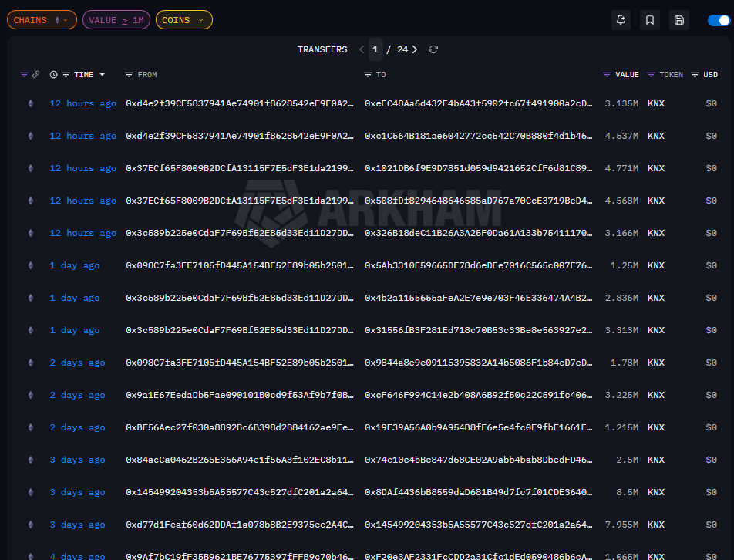Sort by the USD column header
This screenshot has width=734, height=560.
[710, 75]
